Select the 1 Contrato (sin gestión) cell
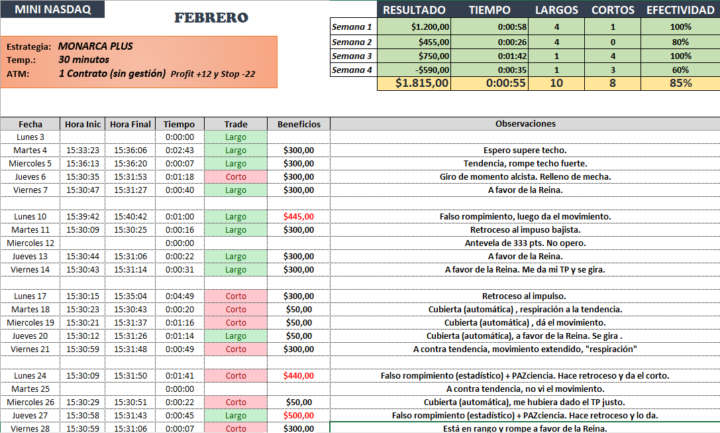 pyautogui.click(x=112, y=73)
